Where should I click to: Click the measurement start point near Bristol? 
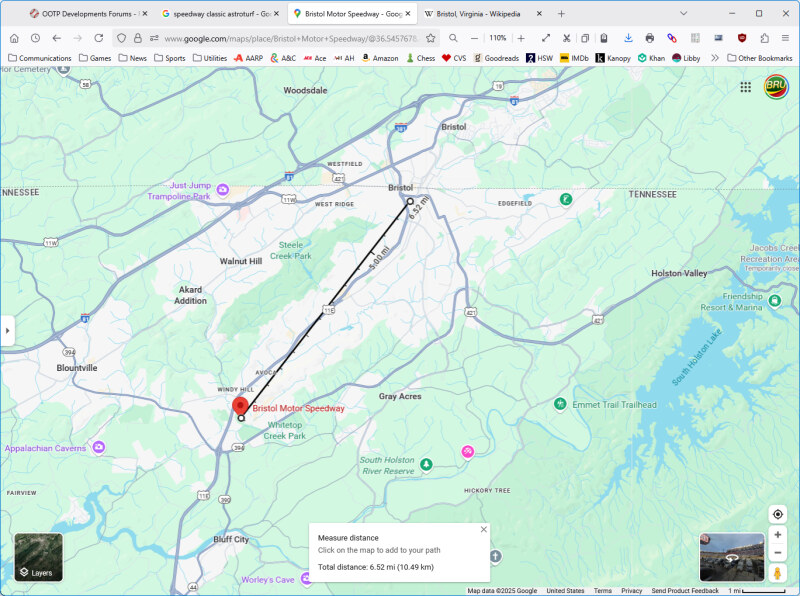click(410, 202)
